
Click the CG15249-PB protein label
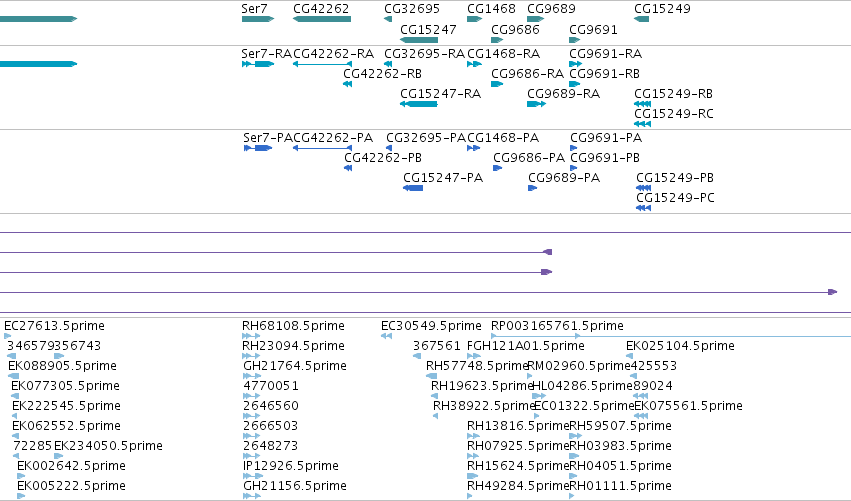(x=675, y=178)
